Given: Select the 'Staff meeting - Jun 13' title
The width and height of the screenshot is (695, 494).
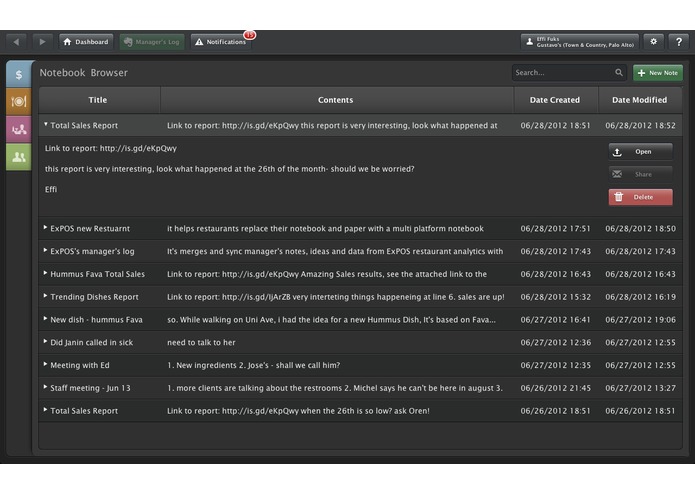Looking at the screenshot, I should pos(90,388).
